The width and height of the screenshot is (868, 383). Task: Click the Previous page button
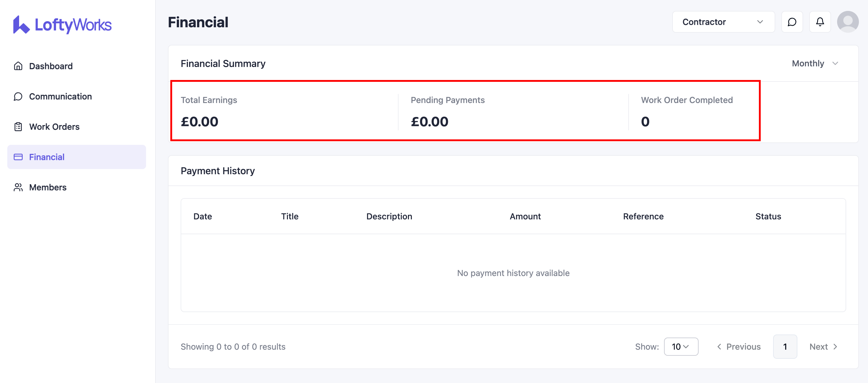click(x=739, y=347)
